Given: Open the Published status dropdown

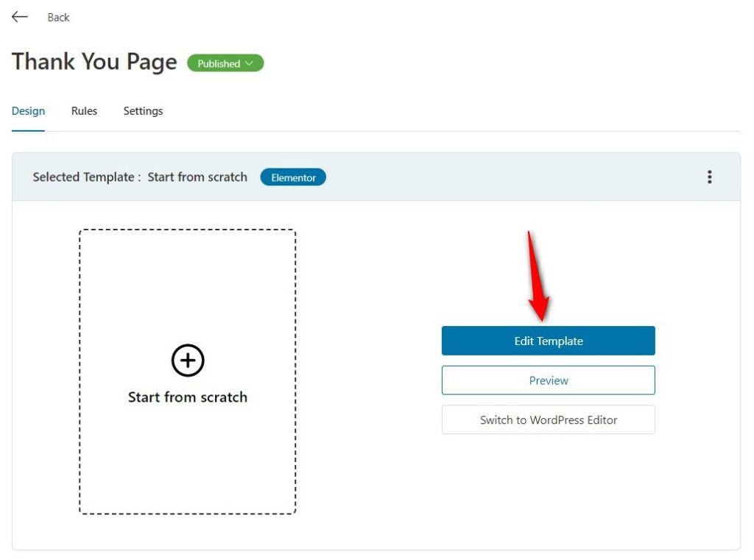Looking at the screenshot, I should pyautogui.click(x=225, y=63).
